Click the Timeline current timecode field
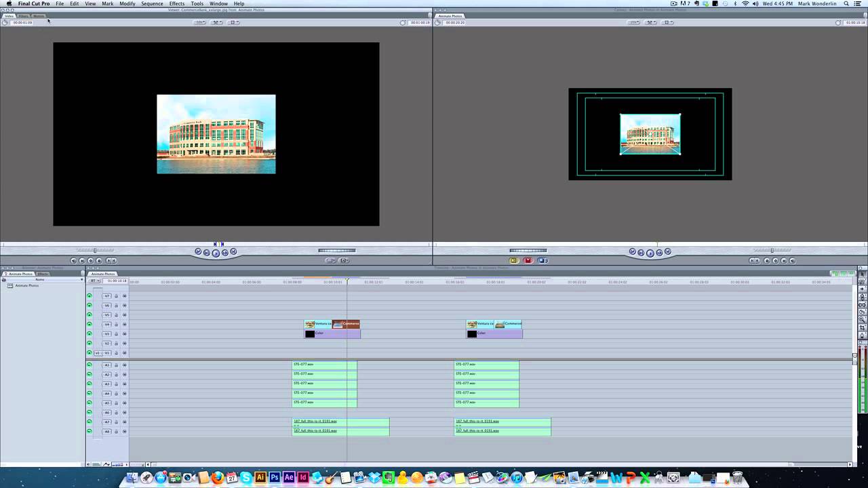This screenshot has height=488, width=868. [x=116, y=281]
